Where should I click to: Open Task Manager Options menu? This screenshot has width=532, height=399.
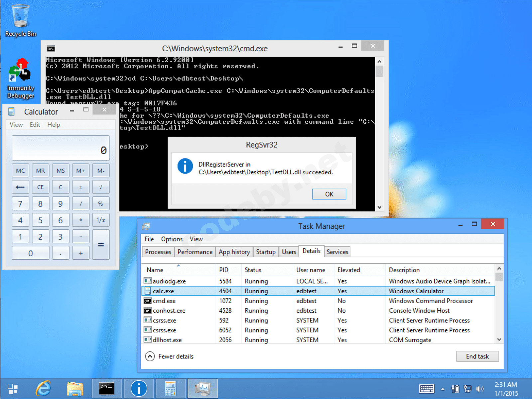[x=172, y=239]
